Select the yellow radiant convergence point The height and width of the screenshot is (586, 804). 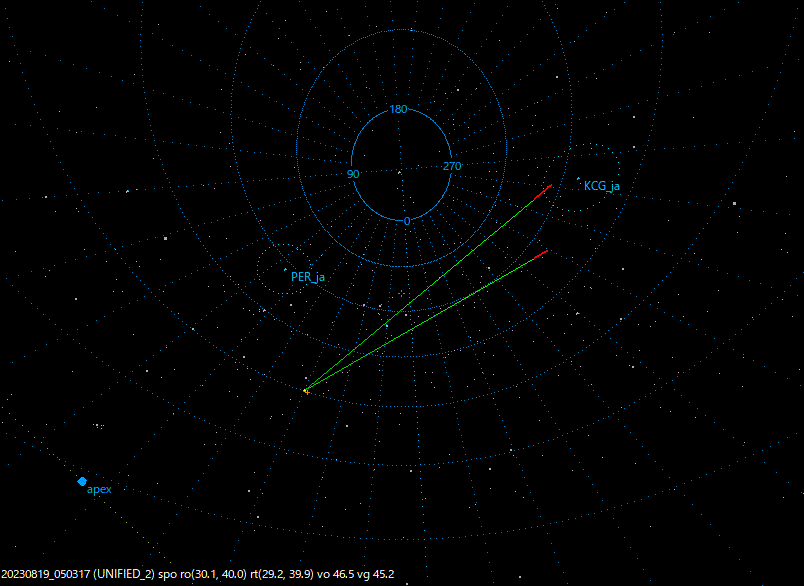[306, 389]
